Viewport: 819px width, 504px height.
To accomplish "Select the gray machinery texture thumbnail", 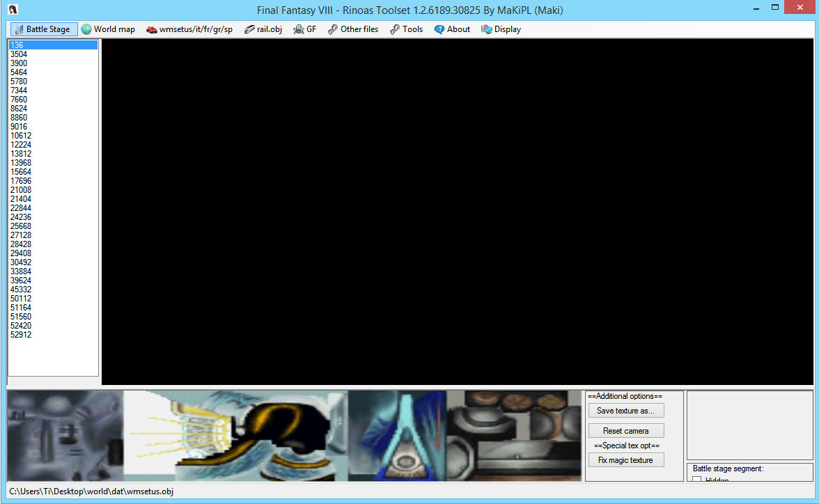I will pyautogui.click(x=65, y=436).
